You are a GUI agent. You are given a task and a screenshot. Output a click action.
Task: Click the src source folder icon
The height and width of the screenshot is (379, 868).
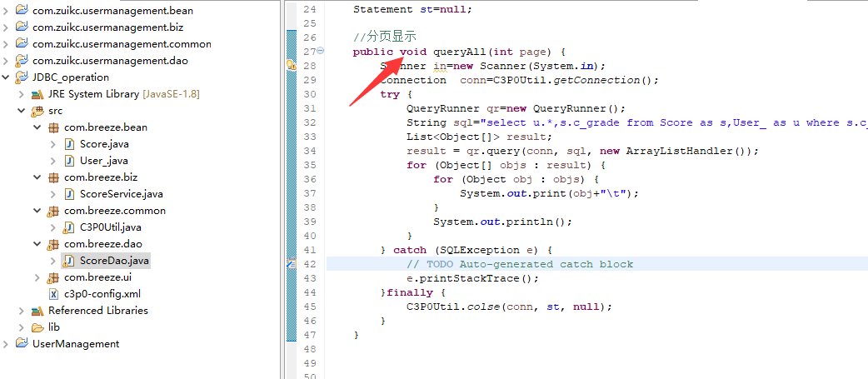pyautogui.click(x=37, y=111)
